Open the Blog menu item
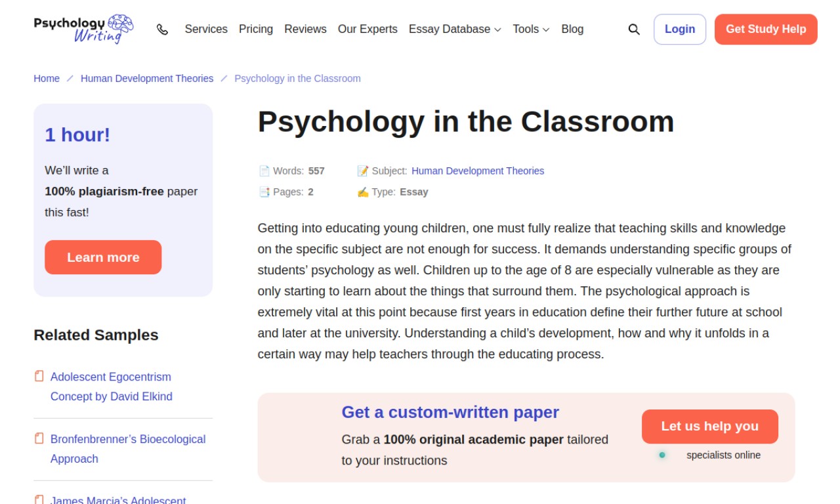 pyautogui.click(x=572, y=29)
